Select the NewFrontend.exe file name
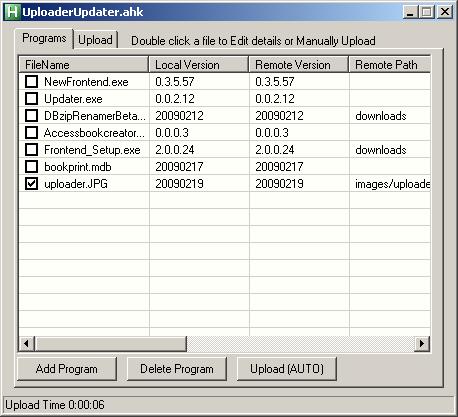This screenshot has width=458, height=417. pos(86,82)
